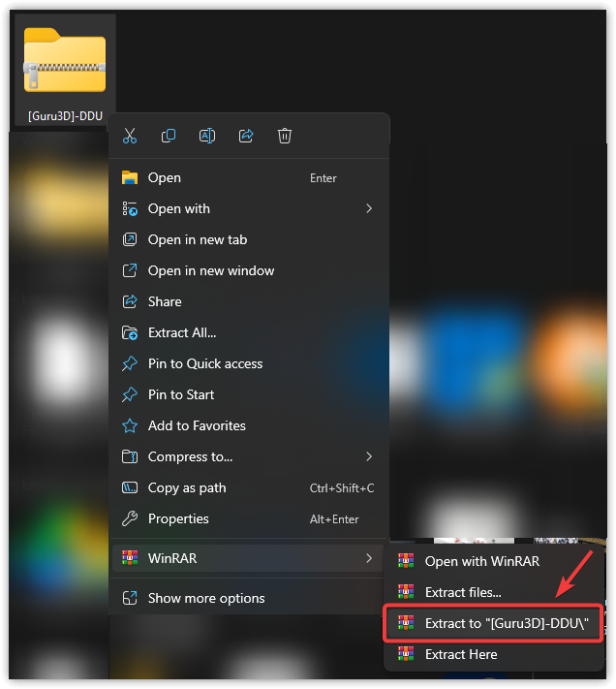The image size is (616, 689).
Task: Select Pin to Quick access
Action: coord(249,363)
